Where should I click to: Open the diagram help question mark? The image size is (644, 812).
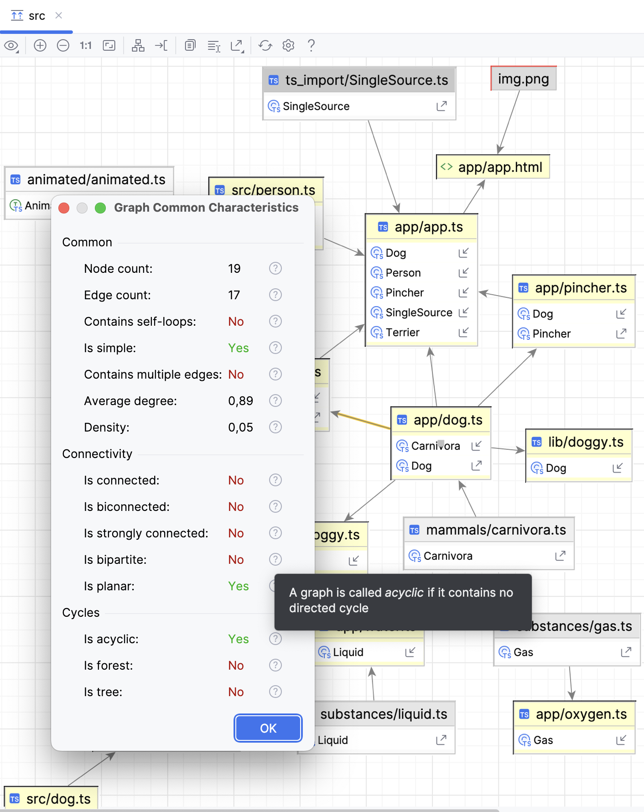311,46
